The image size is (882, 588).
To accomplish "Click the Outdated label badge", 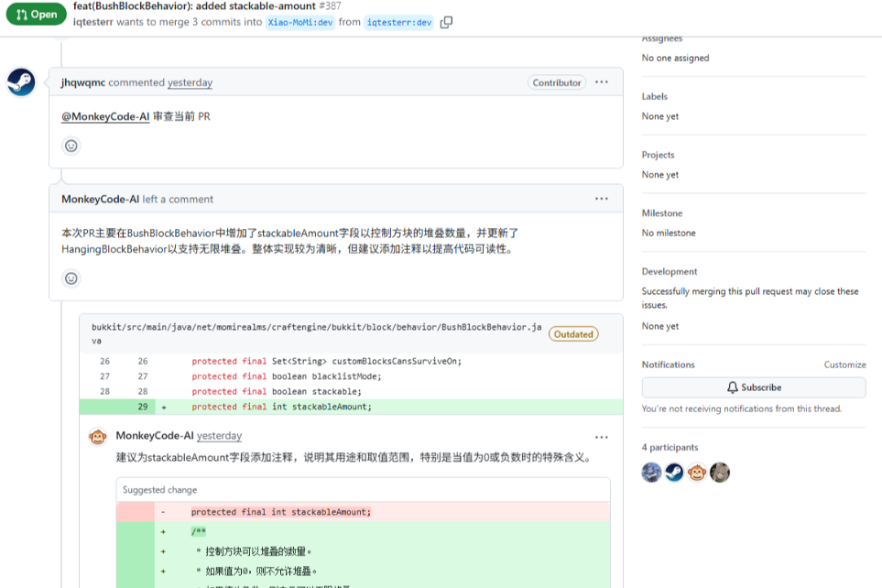I will coord(573,334).
